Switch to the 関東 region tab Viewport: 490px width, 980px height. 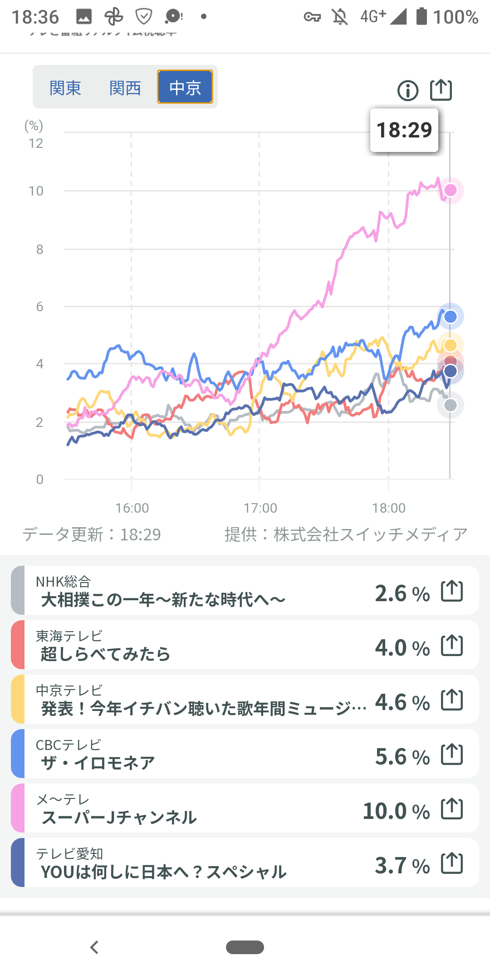[x=65, y=88]
